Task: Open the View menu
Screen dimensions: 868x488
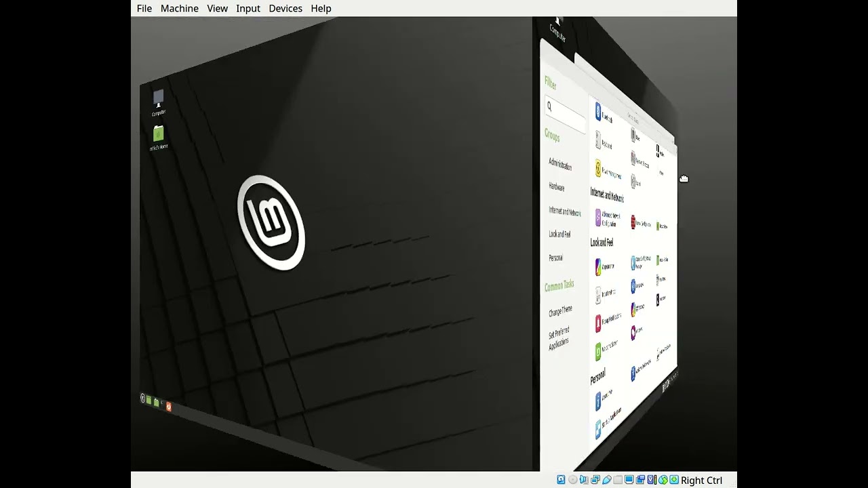Action: click(x=217, y=8)
